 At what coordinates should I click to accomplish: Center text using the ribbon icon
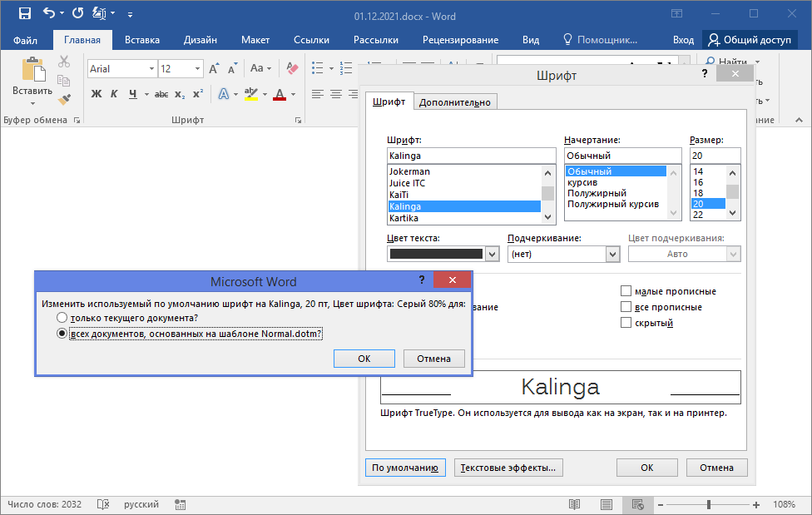point(336,94)
